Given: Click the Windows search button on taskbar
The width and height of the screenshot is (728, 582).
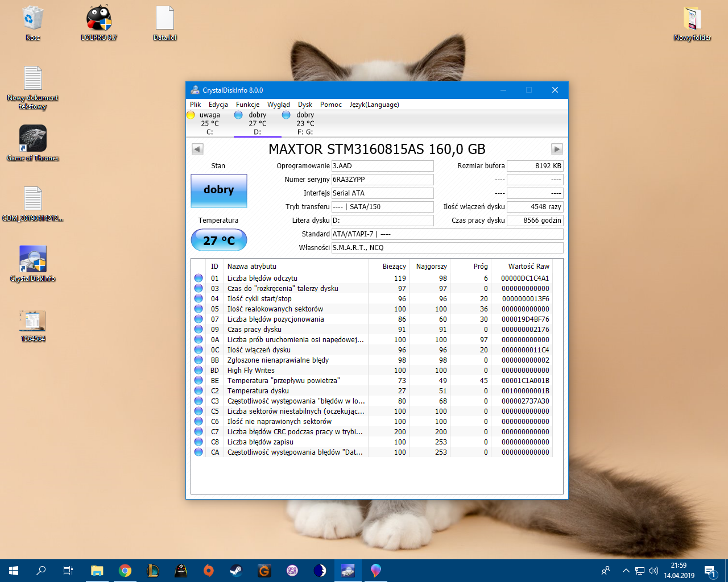Looking at the screenshot, I should [41, 571].
